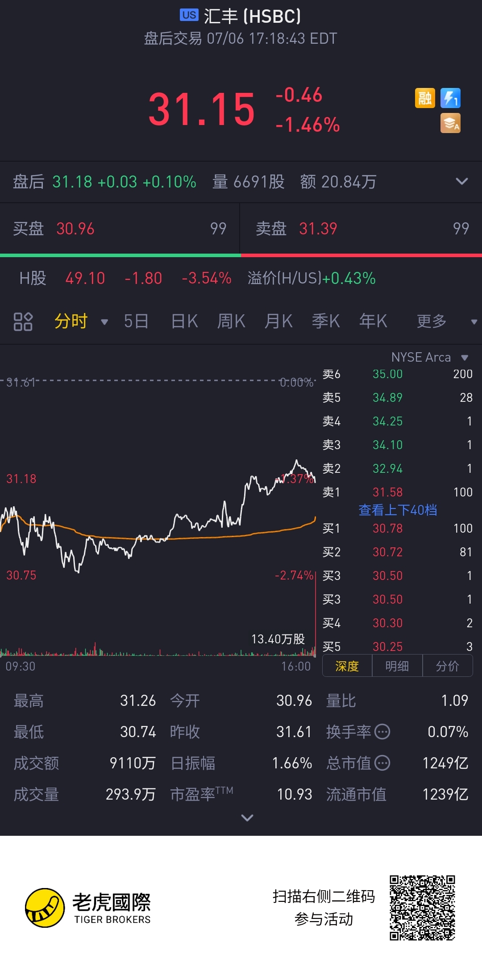
Task: Tap the 买5 30.25 order row
Action: [x=397, y=647]
